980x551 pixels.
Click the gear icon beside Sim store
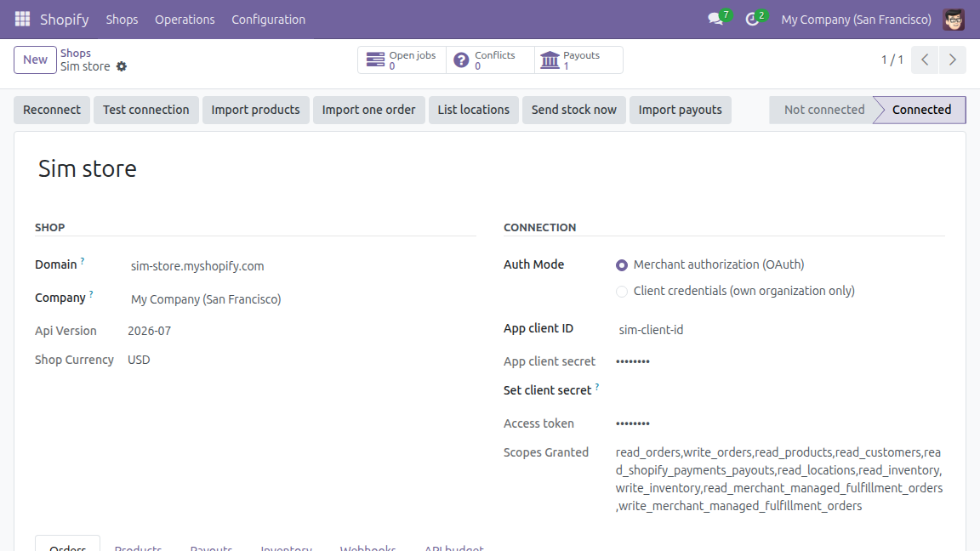122,66
